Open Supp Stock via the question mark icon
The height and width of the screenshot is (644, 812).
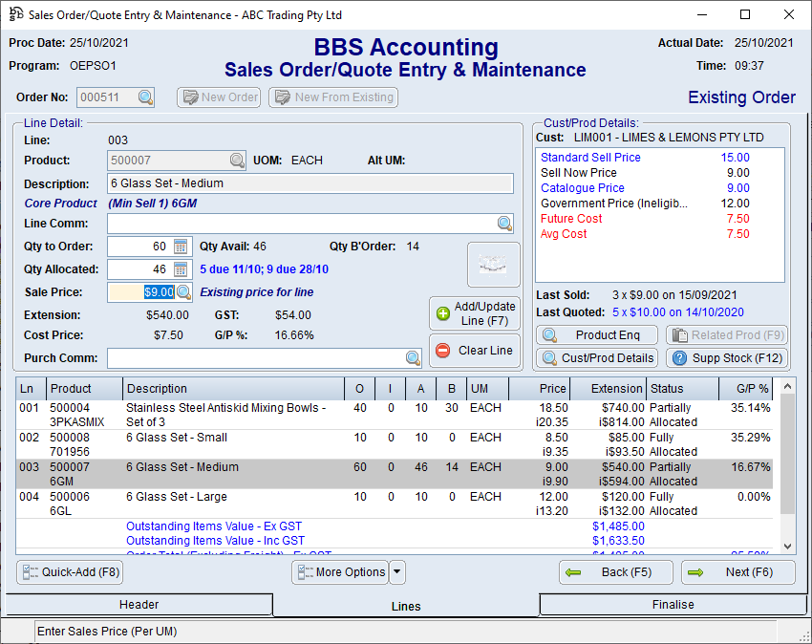[x=678, y=359]
